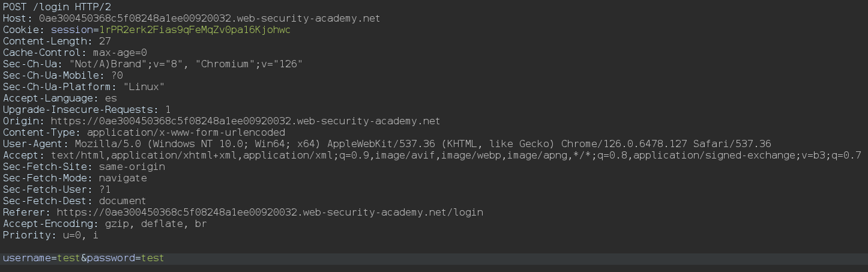Click the Content-Type form-urlencoded value
Viewport: 868px width, 272px height.
coord(185,133)
